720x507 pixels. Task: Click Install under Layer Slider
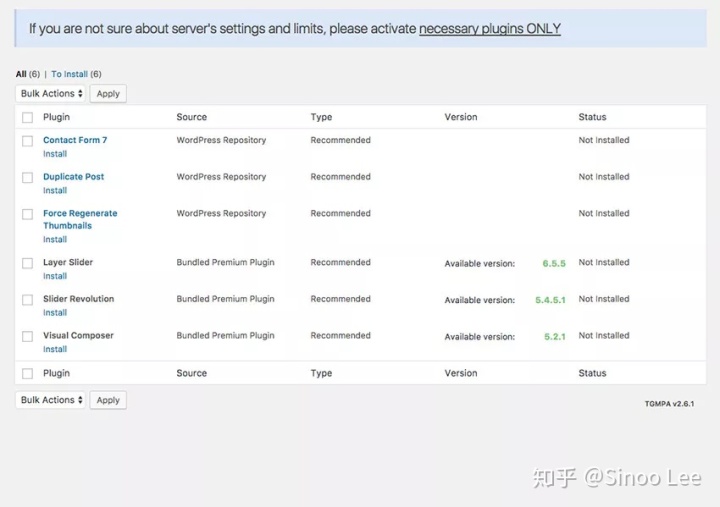[x=55, y=276]
